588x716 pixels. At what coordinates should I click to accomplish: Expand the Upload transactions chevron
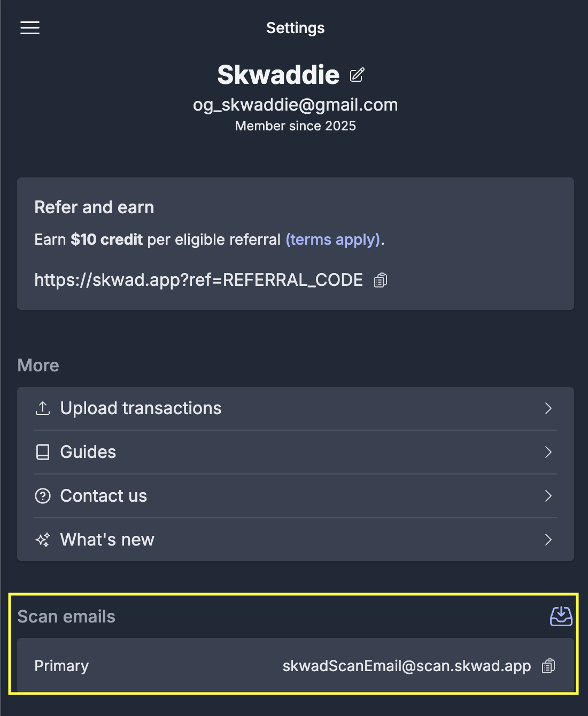tap(548, 408)
